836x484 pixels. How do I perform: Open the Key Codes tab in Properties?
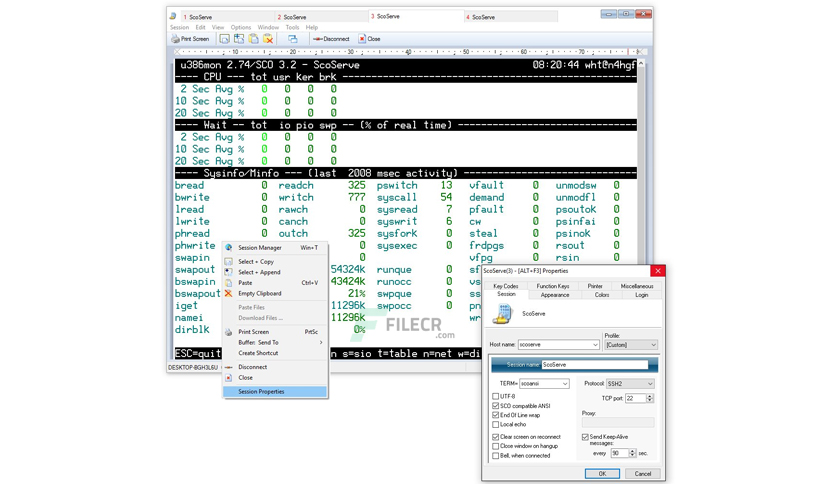click(x=505, y=286)
